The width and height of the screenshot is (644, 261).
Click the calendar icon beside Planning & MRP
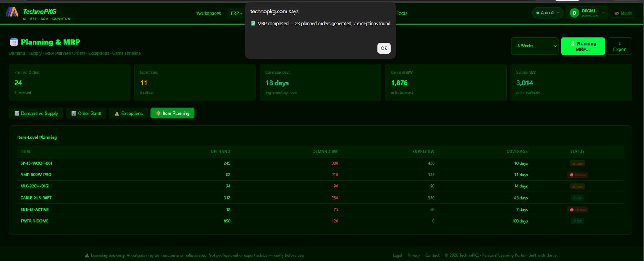13,42
